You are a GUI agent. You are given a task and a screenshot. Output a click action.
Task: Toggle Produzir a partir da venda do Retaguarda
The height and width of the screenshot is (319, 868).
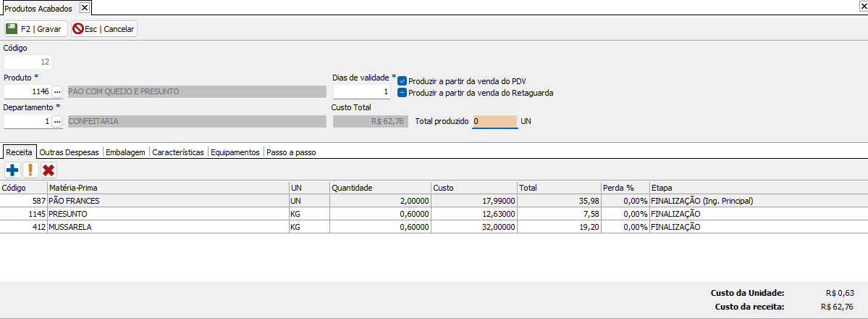[x=403, y=93]
